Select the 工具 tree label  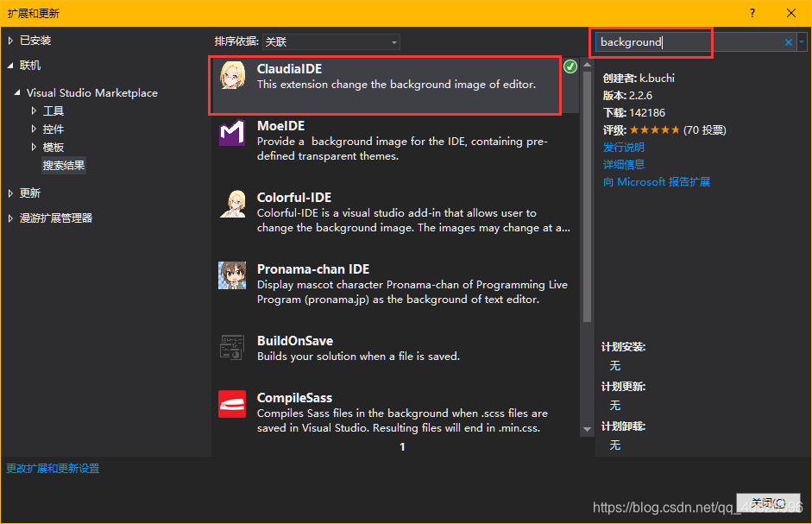coord(54,110)
